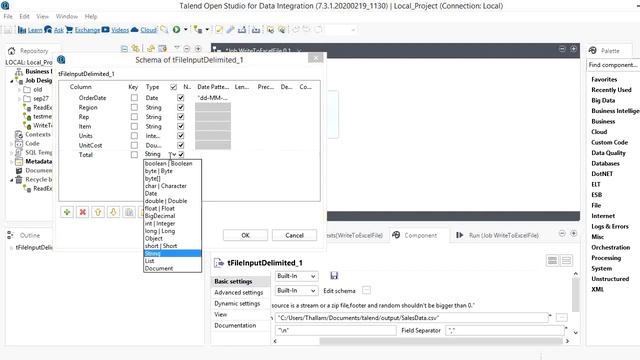Click the Edit schema ellipsis button
The width and height of the screenshot is (640, 360).
tap(367, 290)
